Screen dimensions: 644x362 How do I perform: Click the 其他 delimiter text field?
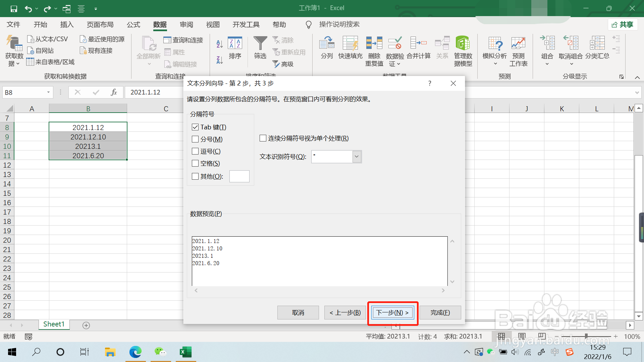tap(239, 176)
